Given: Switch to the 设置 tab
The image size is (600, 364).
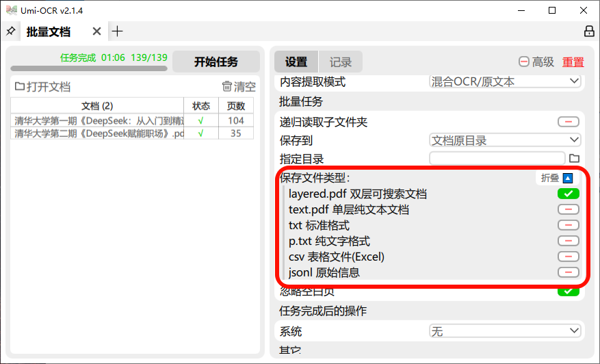Looking at the screenshot, I should coord(296,62).
